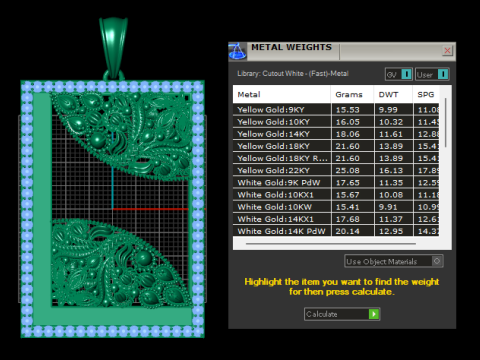Select the Yellow Gold:22KY row
Image resolution: width=480 pixels, height=360 pixels.
336,170
